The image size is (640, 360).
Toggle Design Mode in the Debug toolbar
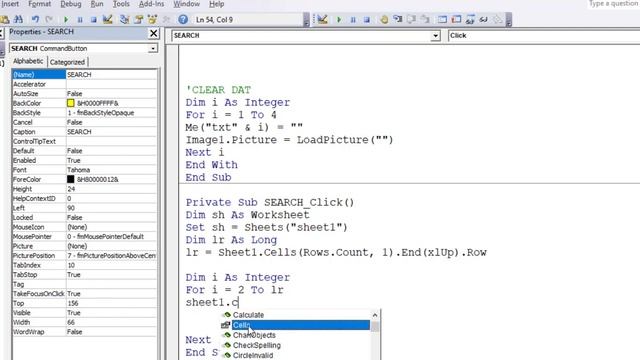click(322, 19)
